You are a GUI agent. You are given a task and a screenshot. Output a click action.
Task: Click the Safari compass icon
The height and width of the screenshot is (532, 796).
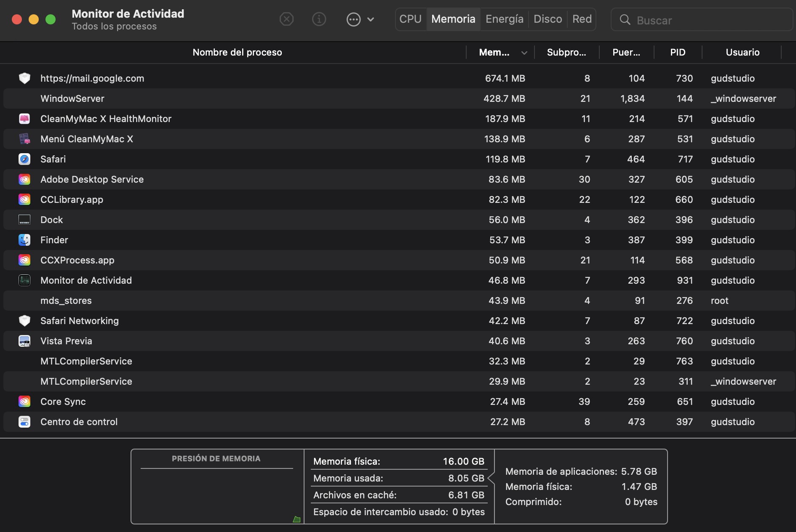point(24,159)
